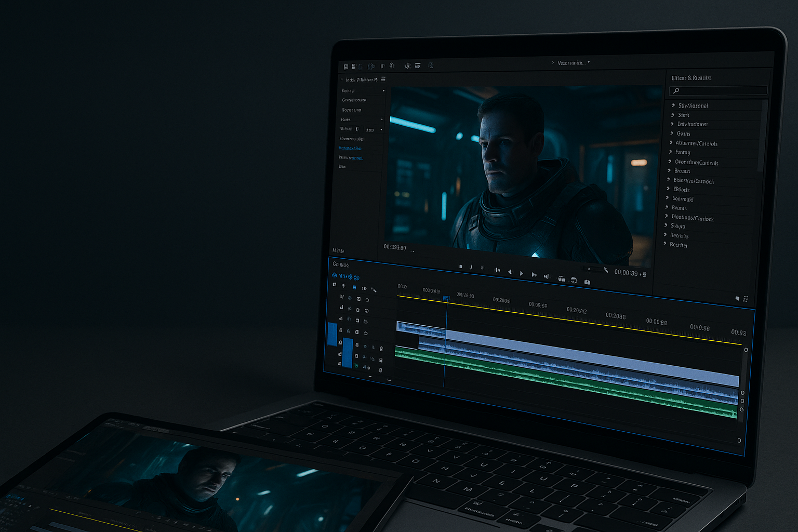This screenshot has height=532, width=798.
Task: Open the dropdown dot on the 'Hune' row
Action: click(x=382, y=119)
